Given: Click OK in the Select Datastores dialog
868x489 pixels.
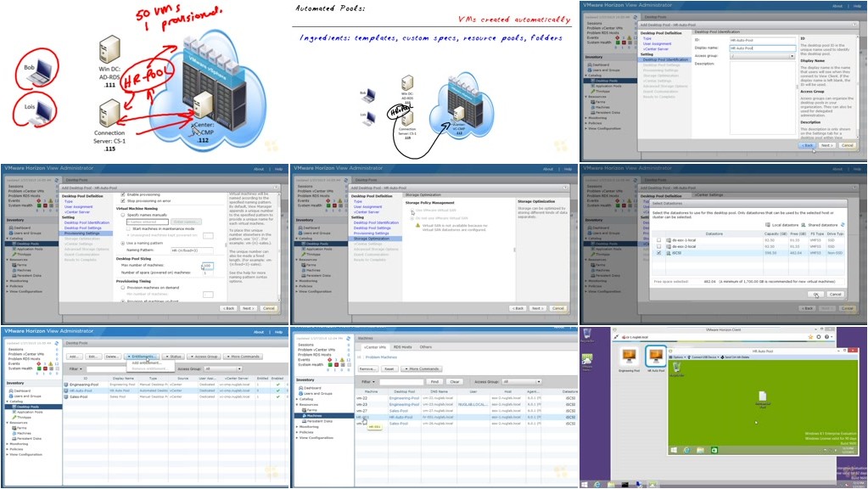Looking at the screenshot, I should pos(815,294).
